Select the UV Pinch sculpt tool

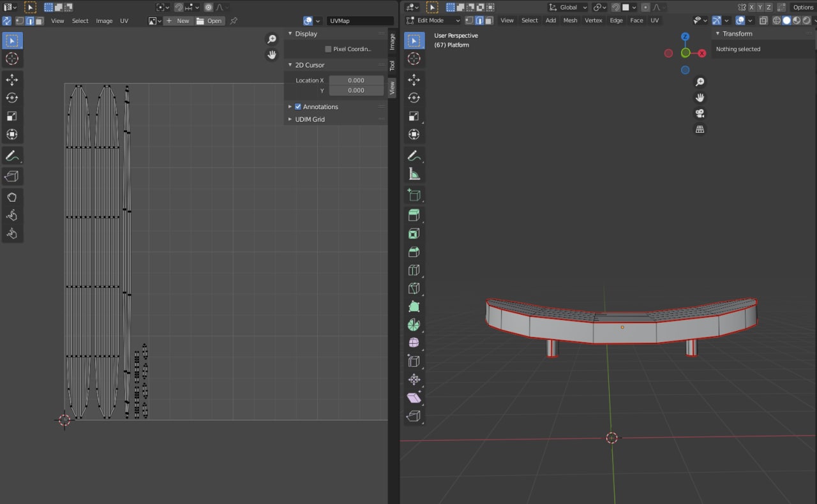point(11,234)
